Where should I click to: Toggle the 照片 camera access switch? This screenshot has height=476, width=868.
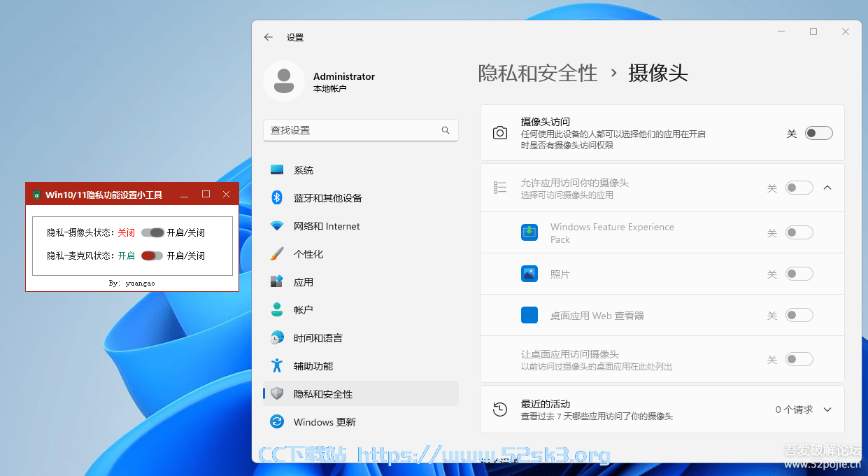point(799,274)
